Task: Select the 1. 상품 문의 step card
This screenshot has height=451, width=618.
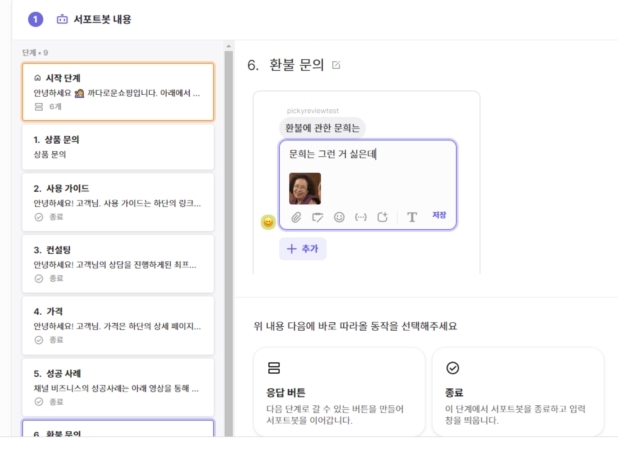Action: (x=118, y=147)
